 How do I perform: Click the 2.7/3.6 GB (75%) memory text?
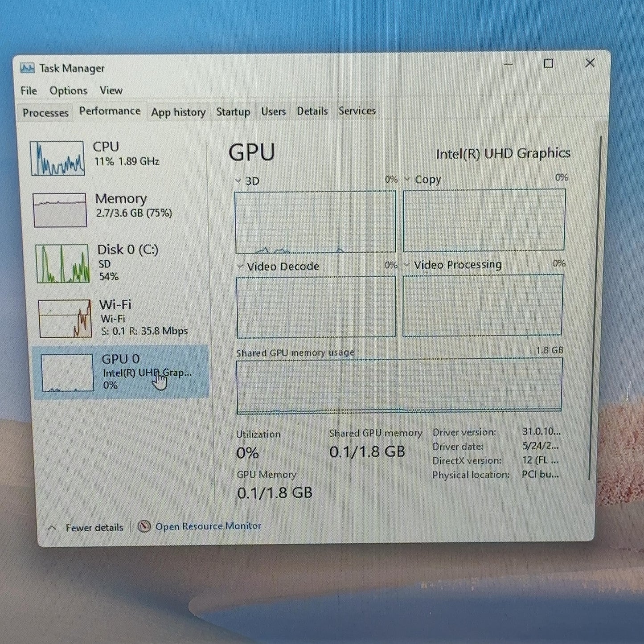tap(134, 213)
